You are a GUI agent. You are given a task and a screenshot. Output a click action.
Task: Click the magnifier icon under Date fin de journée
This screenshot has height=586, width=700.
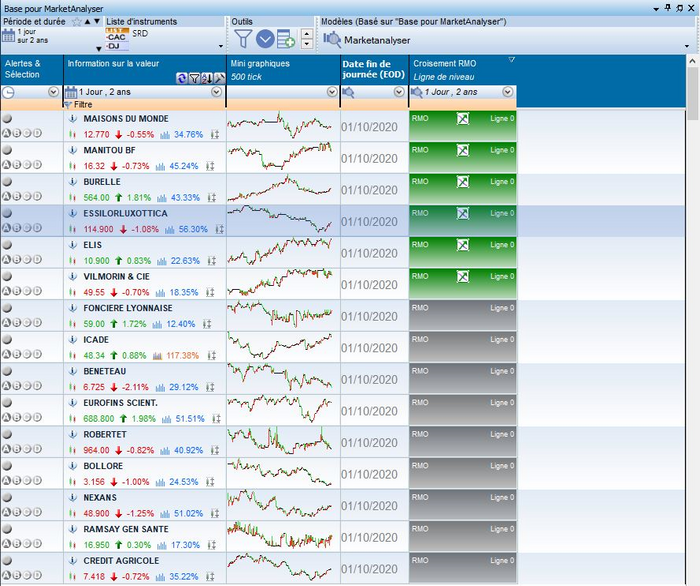(x=348, y=92)
